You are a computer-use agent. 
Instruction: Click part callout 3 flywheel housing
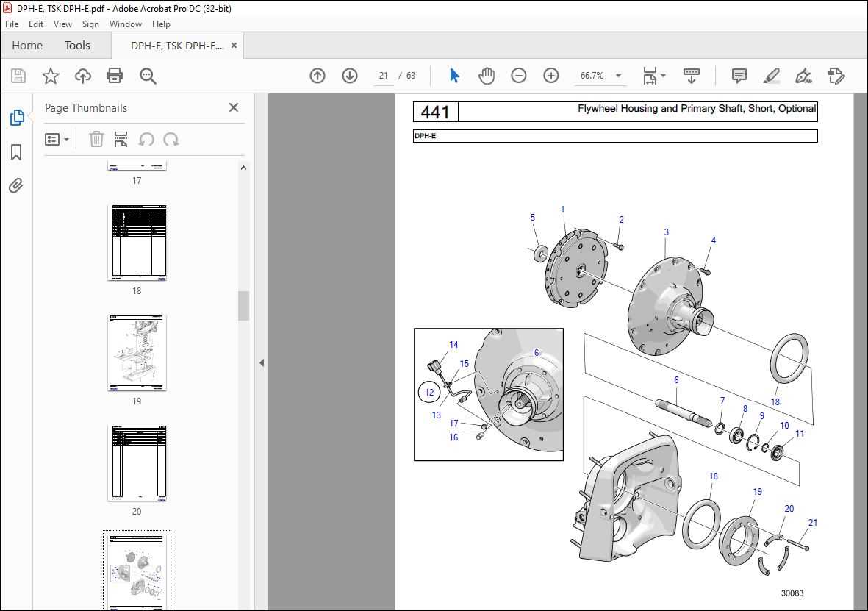click(666, 232)
